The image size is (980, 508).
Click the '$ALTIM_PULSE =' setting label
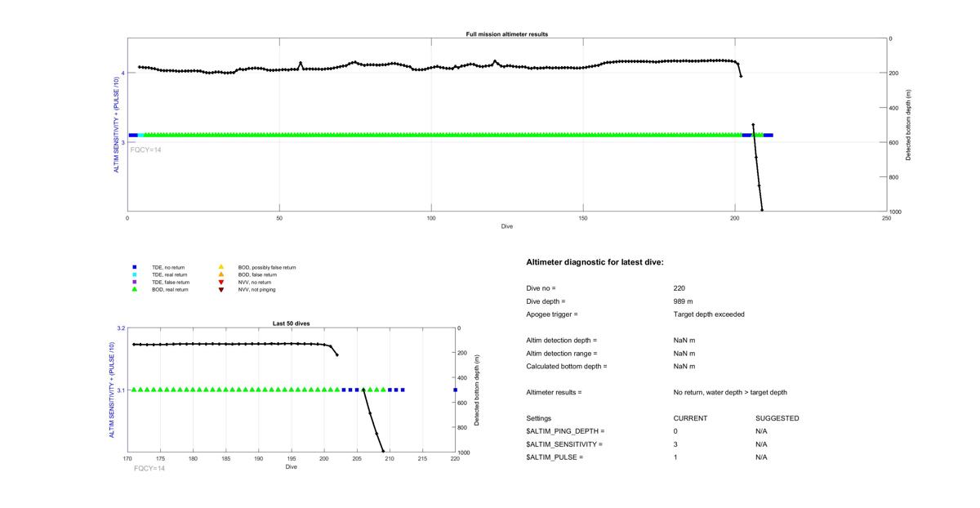[555, 457]
